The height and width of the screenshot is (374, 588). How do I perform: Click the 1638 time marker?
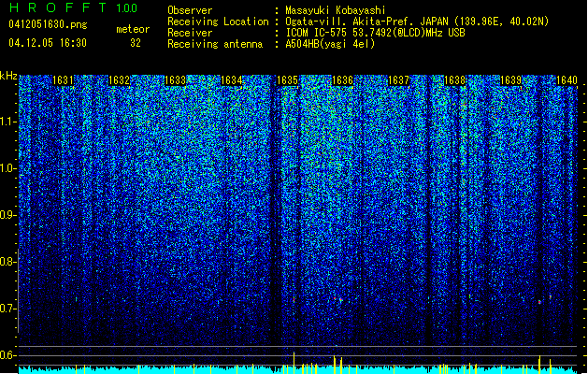point(455,80)
